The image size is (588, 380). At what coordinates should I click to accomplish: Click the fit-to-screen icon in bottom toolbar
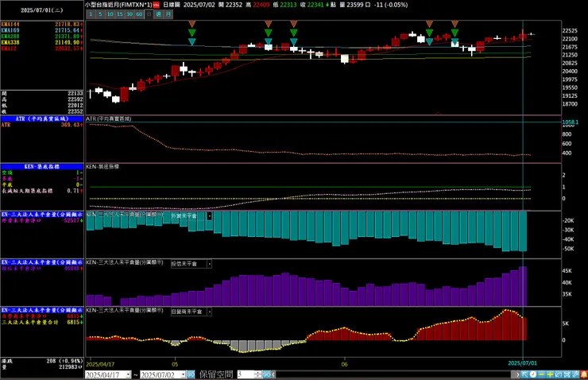(567, 374)
